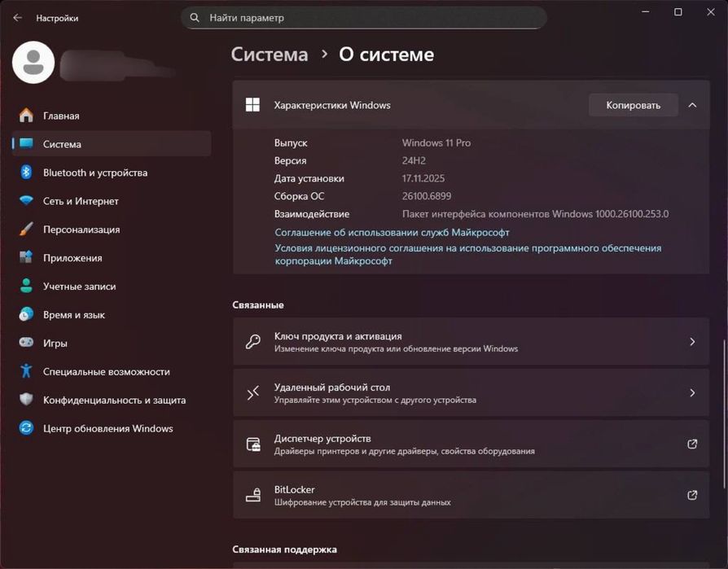Open Ключ продукта и активация card
The height and width of the screenshot is (569, 728).
coord(471,342)
